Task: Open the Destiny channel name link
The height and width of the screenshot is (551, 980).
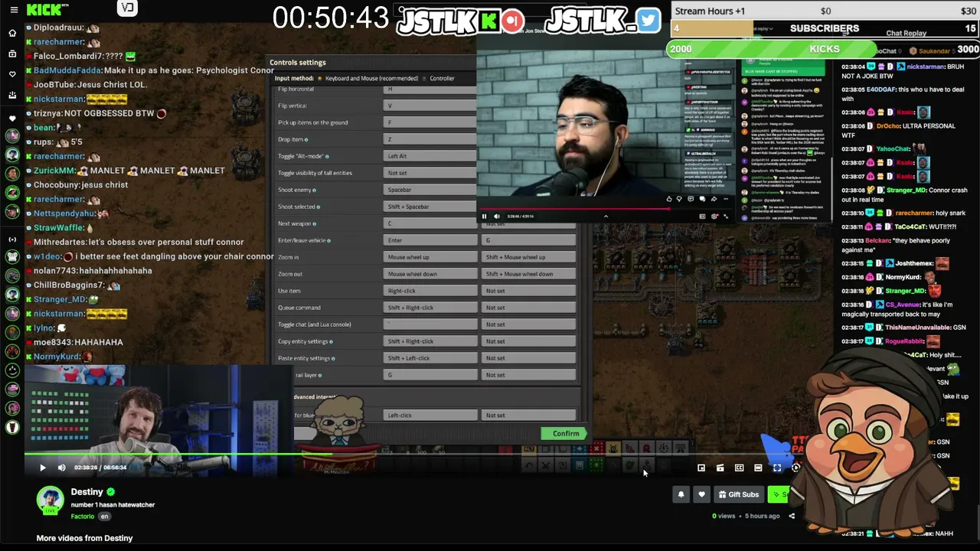Action: 87,492
